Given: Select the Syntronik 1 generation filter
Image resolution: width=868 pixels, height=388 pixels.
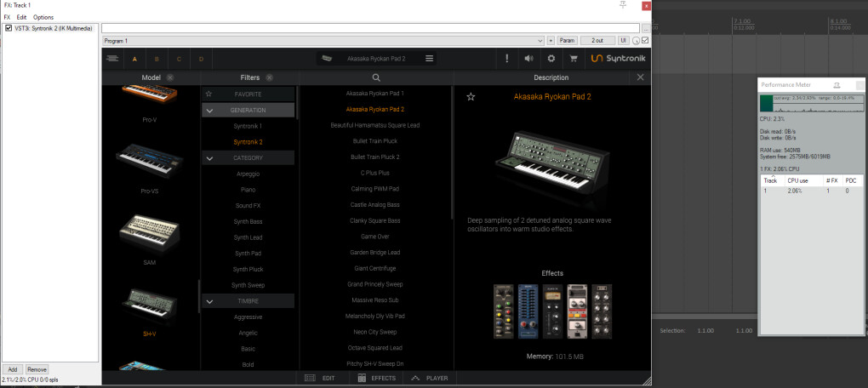Looking at the screenshot, I should 248,126.
